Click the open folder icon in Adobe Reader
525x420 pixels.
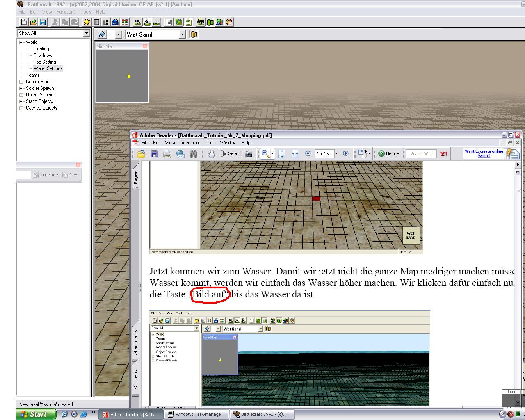(x=141, y=154)
